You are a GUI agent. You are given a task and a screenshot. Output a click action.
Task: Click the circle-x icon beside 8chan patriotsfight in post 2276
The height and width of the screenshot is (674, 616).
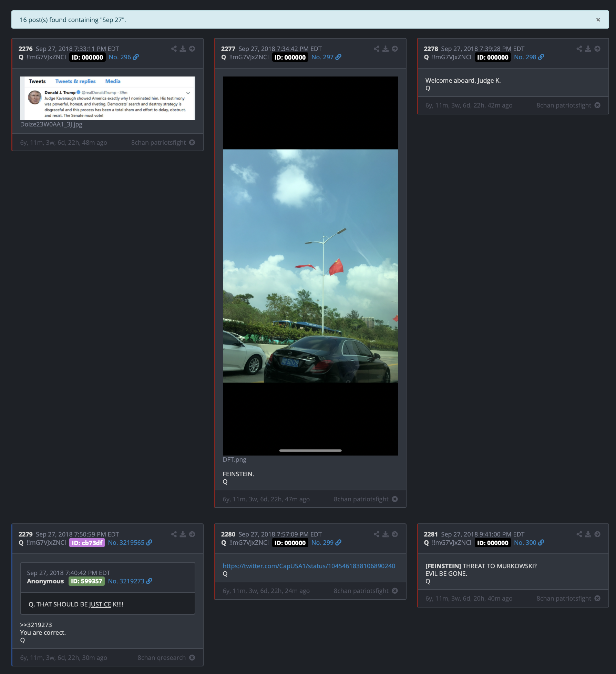coord(192,143)
